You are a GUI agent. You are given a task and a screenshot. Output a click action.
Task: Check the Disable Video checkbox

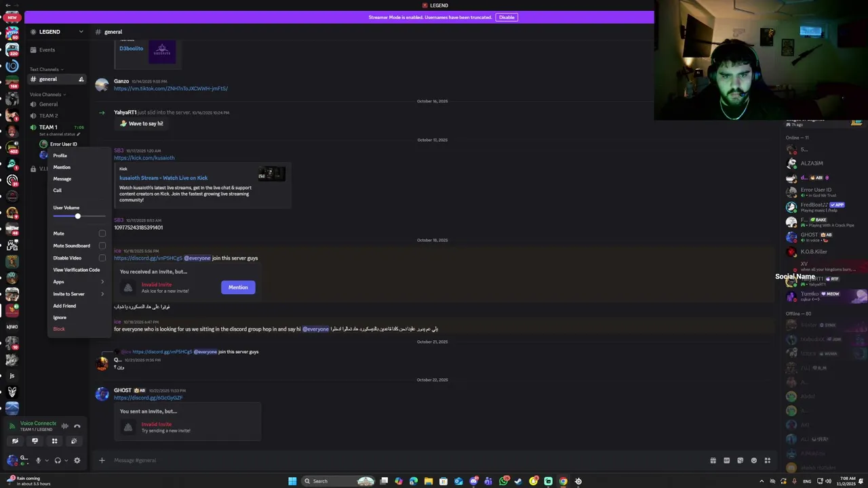(x=102, y=258)
